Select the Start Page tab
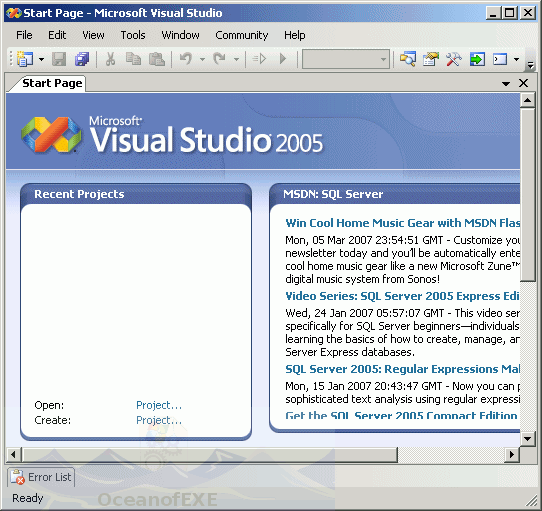The height and width of the screenshot is (511, 542). pyautogui.click(x=52, y=83)
